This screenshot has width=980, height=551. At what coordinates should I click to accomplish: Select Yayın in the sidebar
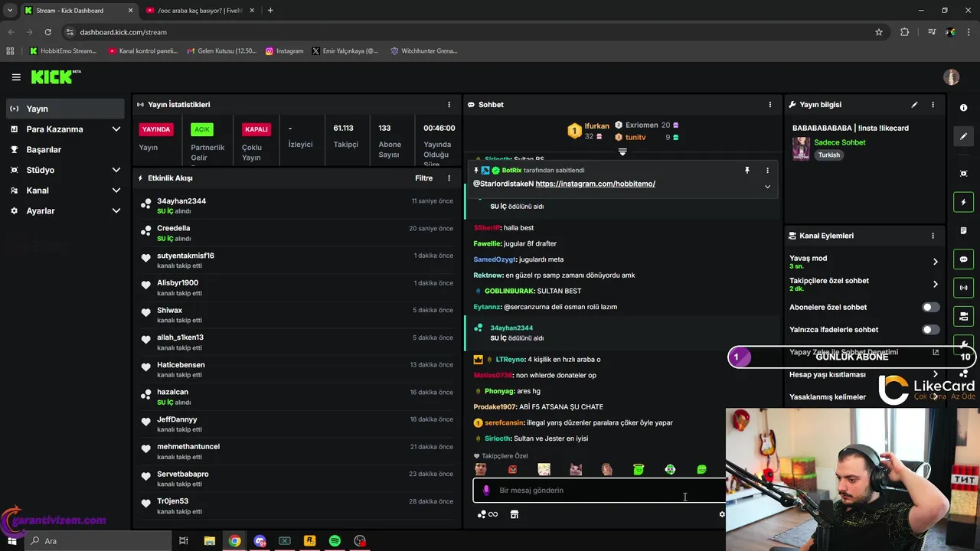point(65,109)
